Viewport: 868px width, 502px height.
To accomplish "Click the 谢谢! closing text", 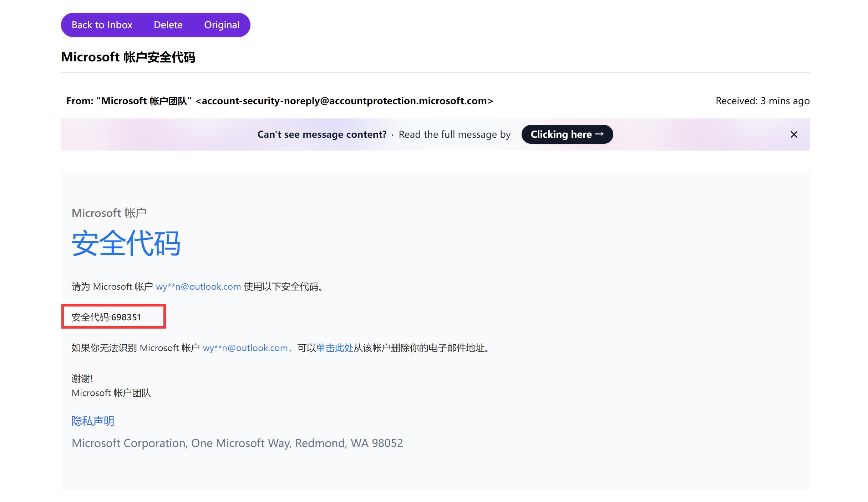I will point(82,379).
